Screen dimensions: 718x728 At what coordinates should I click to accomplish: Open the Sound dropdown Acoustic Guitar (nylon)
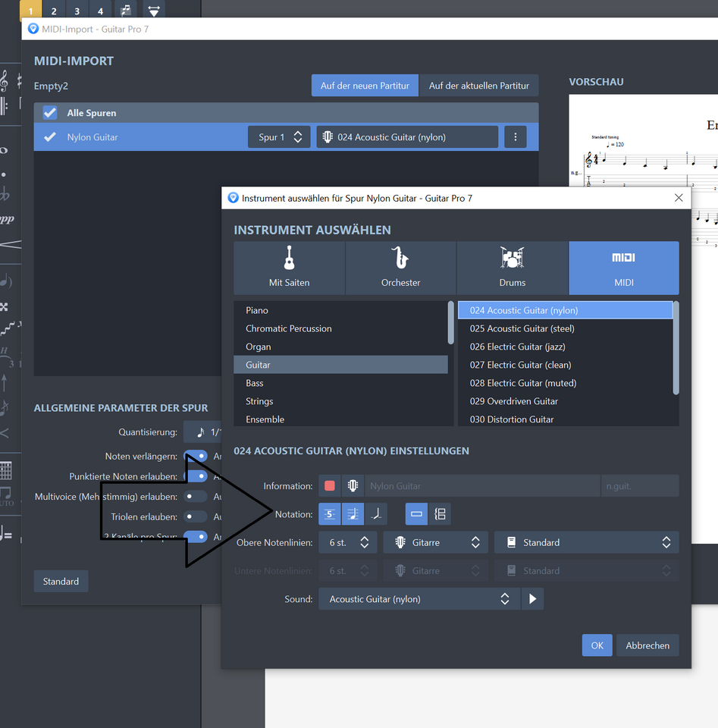pyautogui.click(x=419, y=599)
